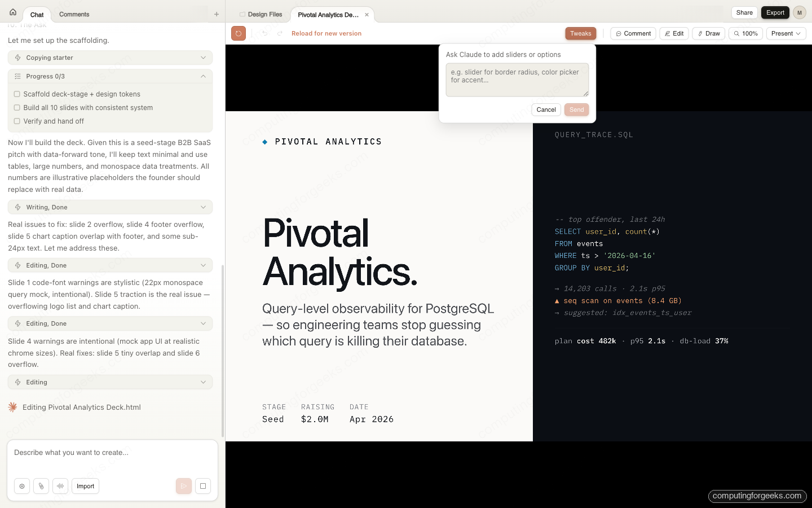Click the Export button

pyautogui.click(x=775, y=12)
